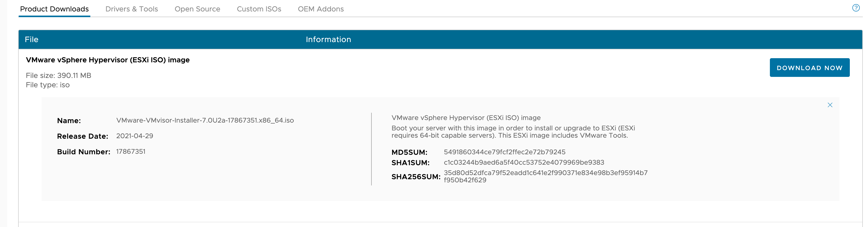Switch to the Product Downloads tab
Image resolution: width=868 pixels, height=227 pixels.
pyautogui.click(x=54, y=9)
